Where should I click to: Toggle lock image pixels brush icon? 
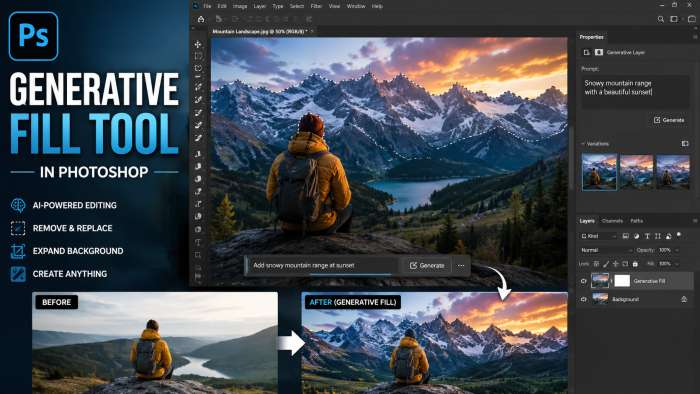(606, 264)
